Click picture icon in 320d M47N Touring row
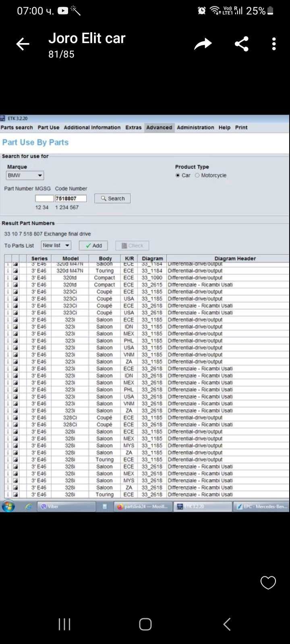 click(x=15, y=271)
